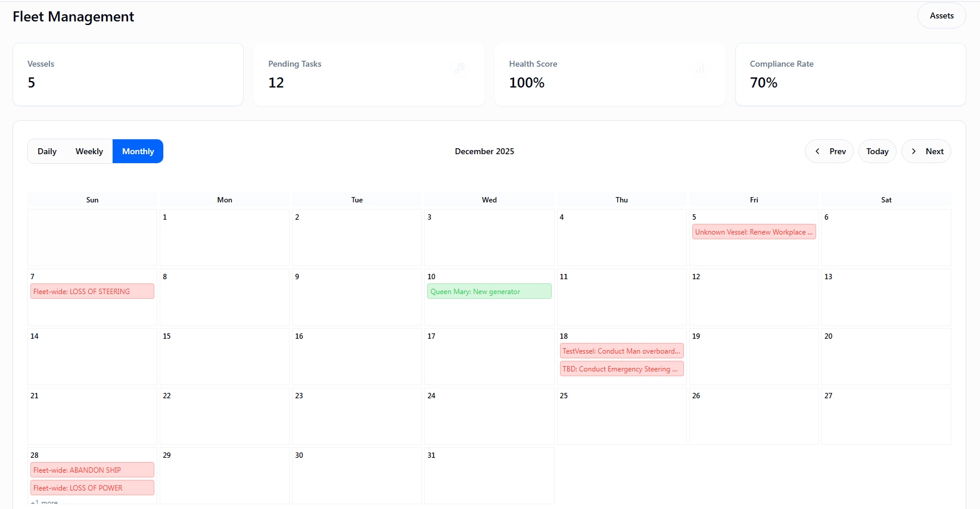The height and width of the screenshot is (509, 980).
Task: Open TBD: Conduct Emergency Steering event
Action: click(621, 369)
